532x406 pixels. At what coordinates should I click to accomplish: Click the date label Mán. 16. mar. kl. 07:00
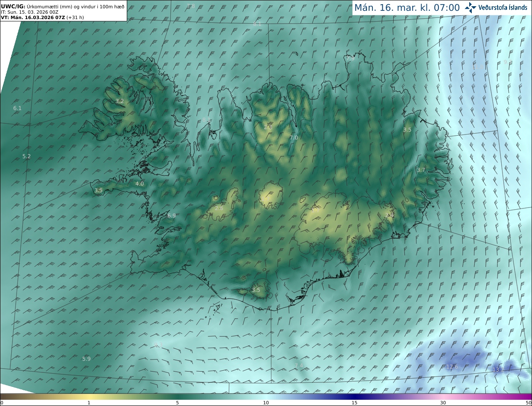tap(407, 7)
